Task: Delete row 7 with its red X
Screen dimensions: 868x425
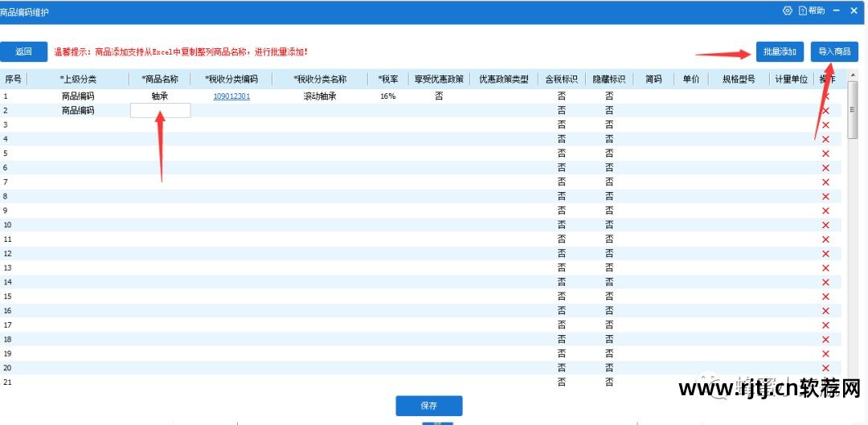Action: coord(825,182)
